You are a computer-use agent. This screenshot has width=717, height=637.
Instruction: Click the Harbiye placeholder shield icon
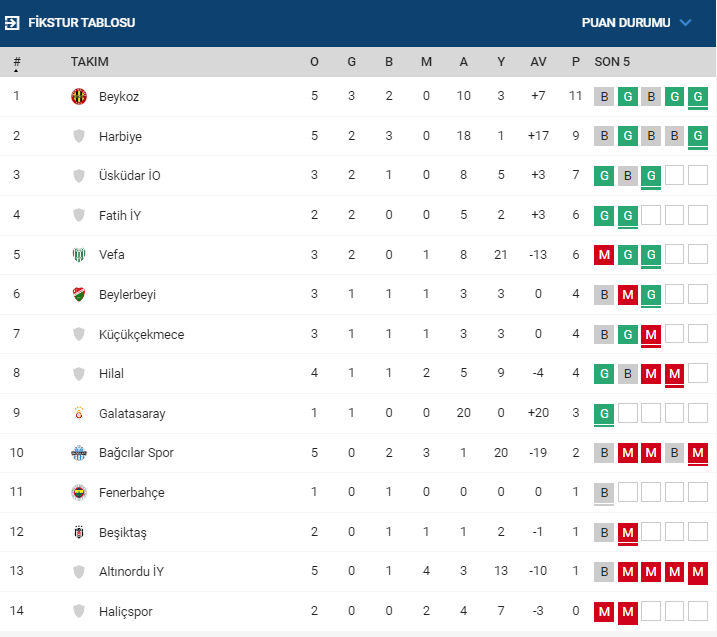coord(79,136)
